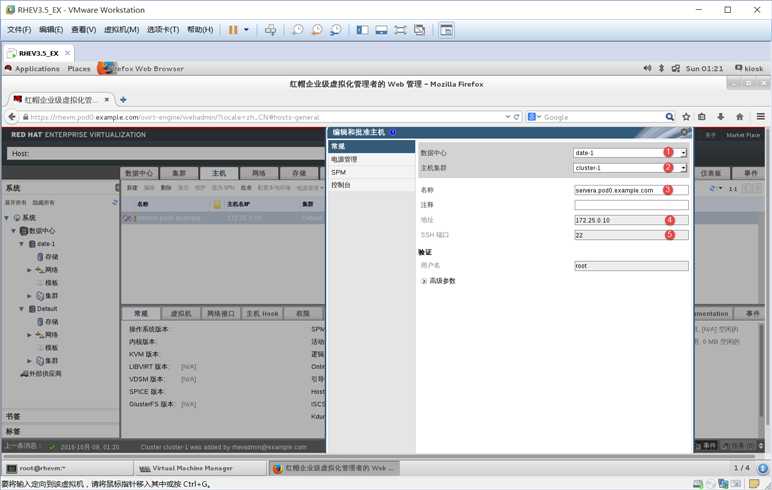The height and width of the screenshot is (490, 772).
Task: Take a VM snapshot icon
Action: pos(298,30)
